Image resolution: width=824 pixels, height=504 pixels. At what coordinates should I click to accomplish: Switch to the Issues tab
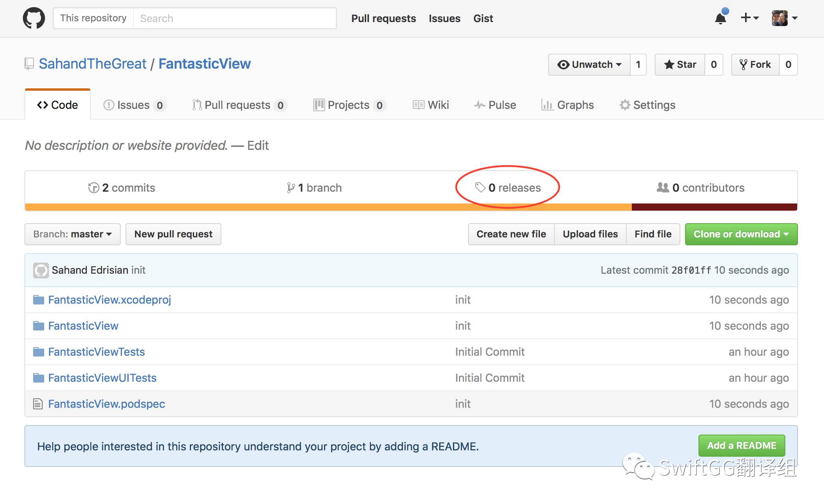[x=135, y=105]
